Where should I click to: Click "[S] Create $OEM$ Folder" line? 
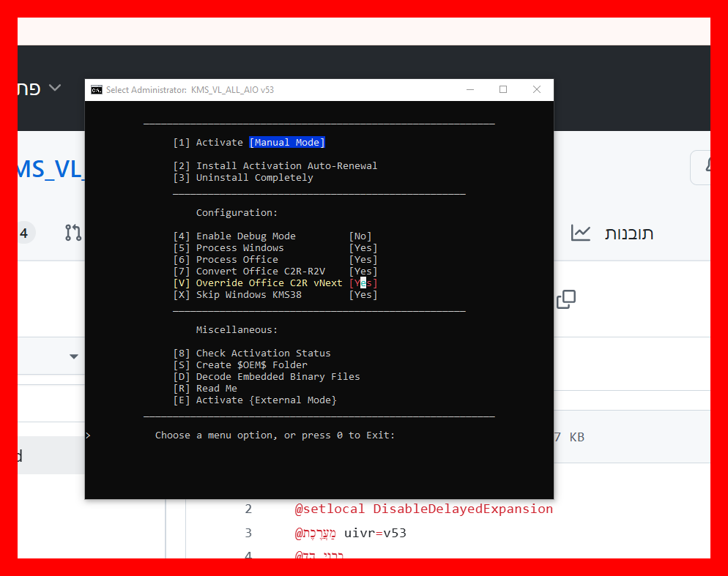240,364
